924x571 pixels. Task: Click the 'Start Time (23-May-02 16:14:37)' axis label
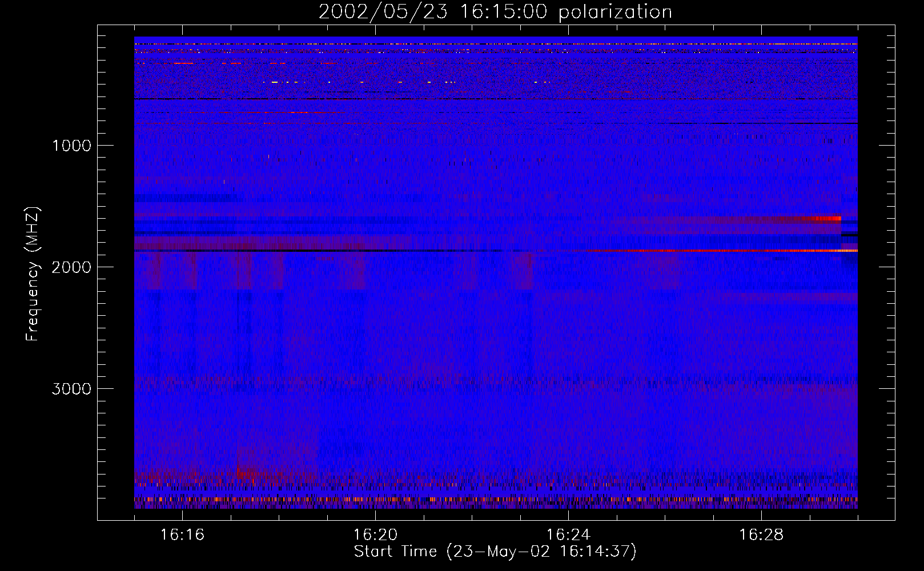click(x=495, y=552)
